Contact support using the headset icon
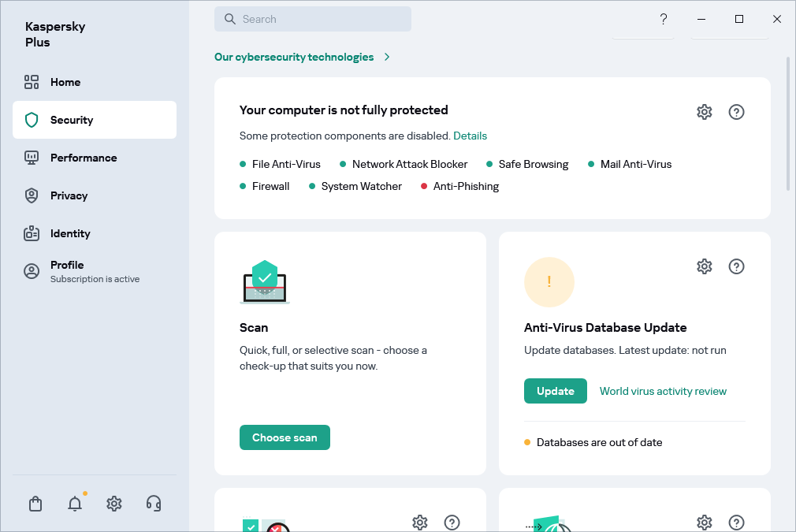Viewport: 796px width, 532px height. (x=153, y=503)
